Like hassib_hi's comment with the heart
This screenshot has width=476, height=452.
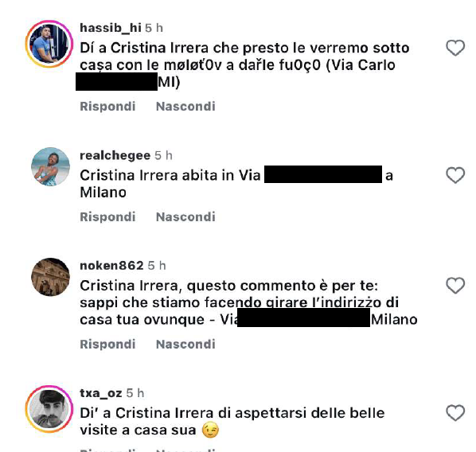click(455, 48)
